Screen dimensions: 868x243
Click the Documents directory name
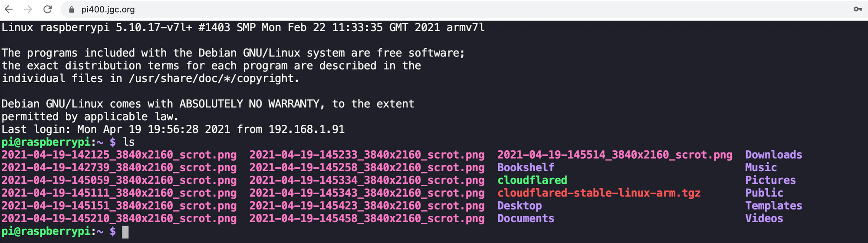[526, 218]
